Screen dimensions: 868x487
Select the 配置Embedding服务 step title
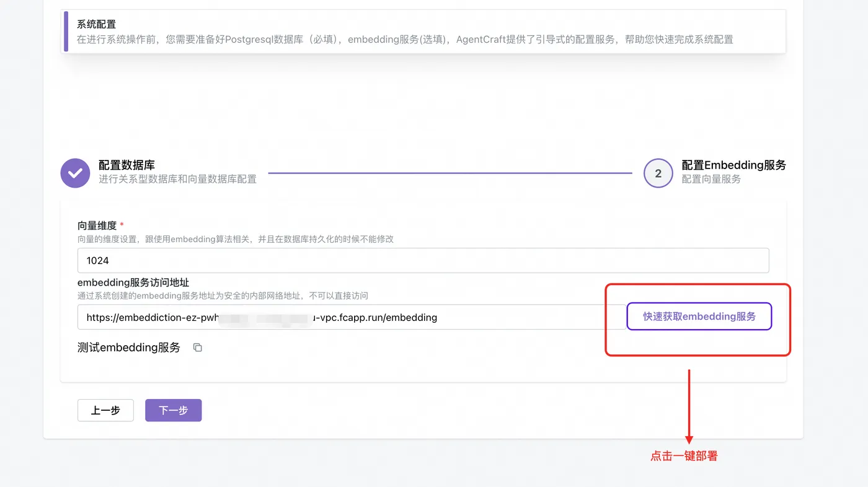733,165
